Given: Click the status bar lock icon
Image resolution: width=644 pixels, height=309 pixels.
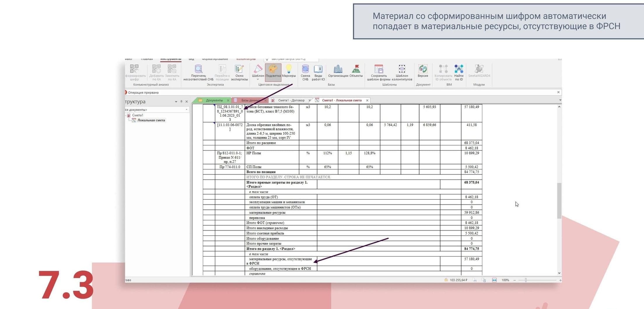Looking at the screenshot, I should [x=446, y=280].
